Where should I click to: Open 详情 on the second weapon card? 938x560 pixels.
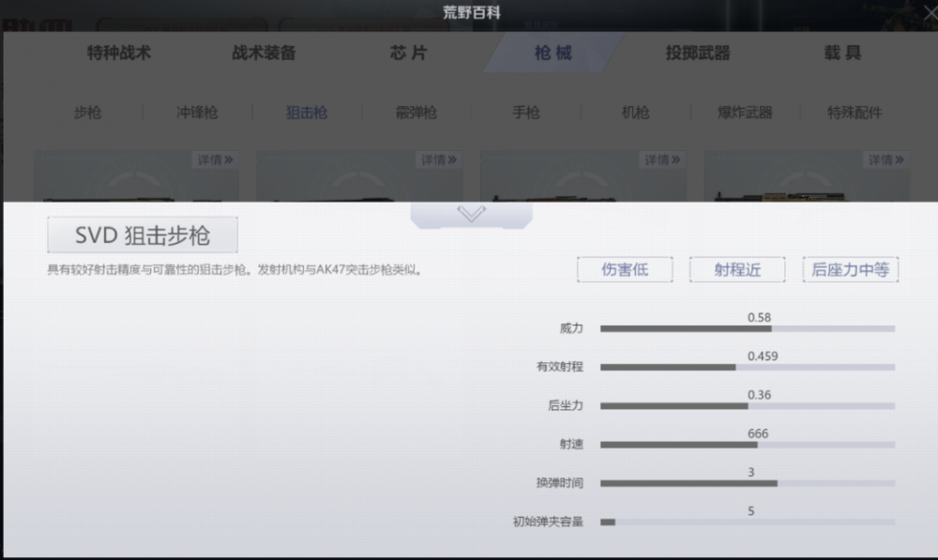click(x=438, y=159)
